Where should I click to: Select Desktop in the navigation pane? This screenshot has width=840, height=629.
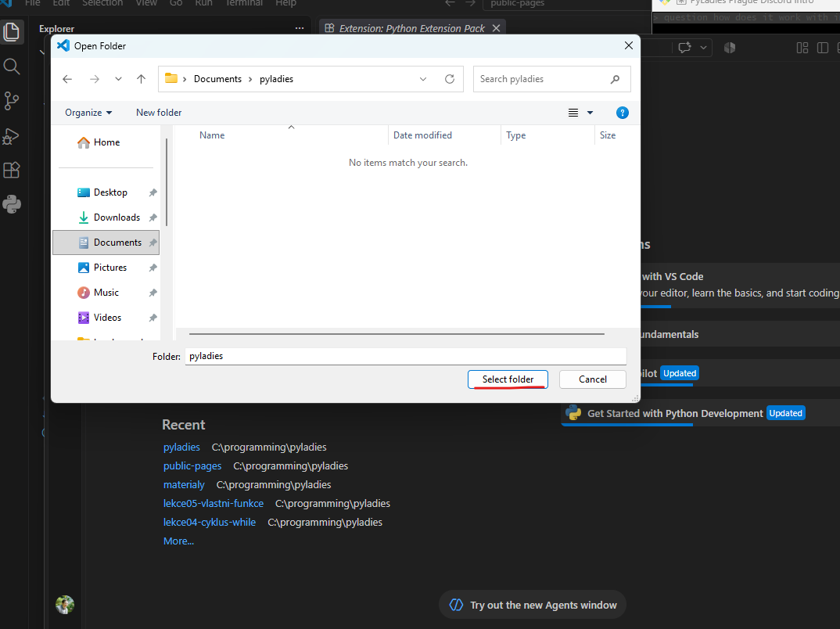(x=106, y=192)
